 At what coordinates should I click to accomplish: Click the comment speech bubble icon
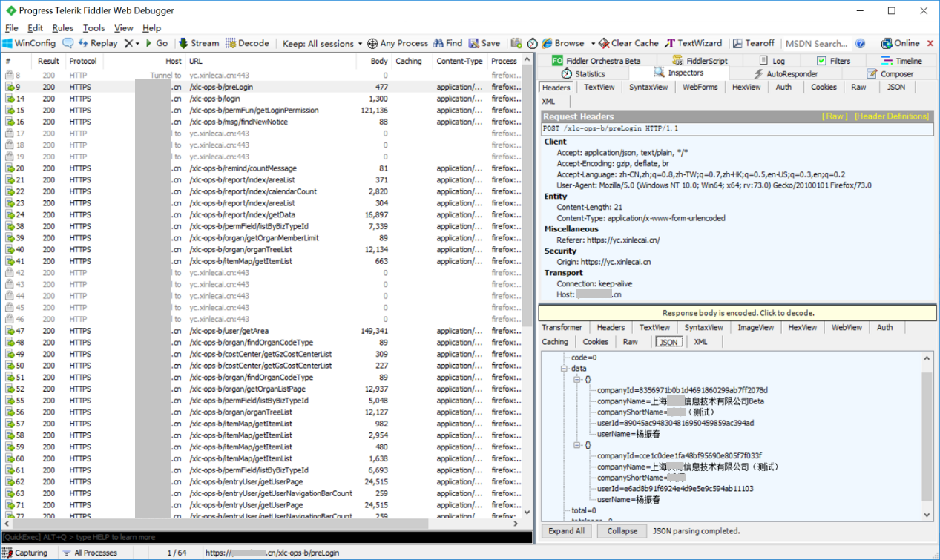tap(68, 43)
